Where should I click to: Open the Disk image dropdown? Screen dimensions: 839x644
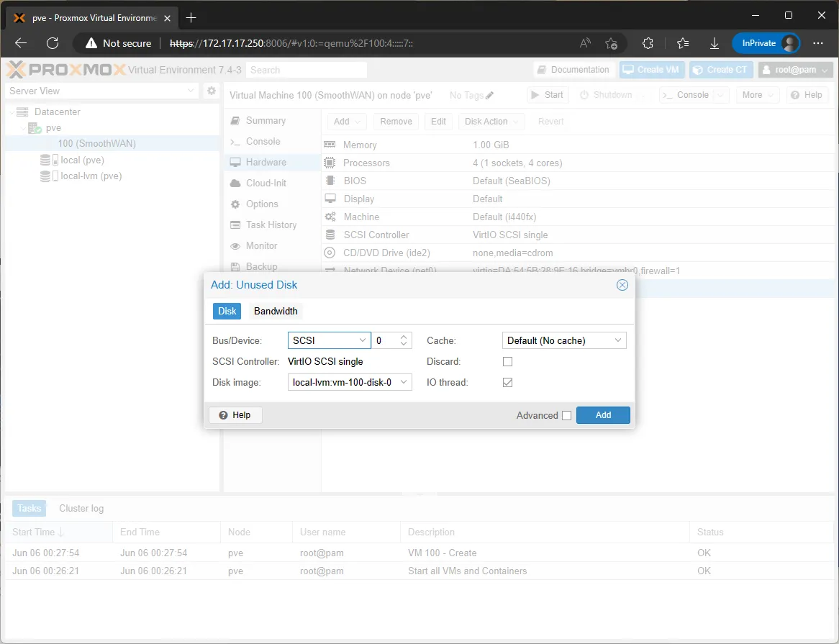[x=404, y=382]
